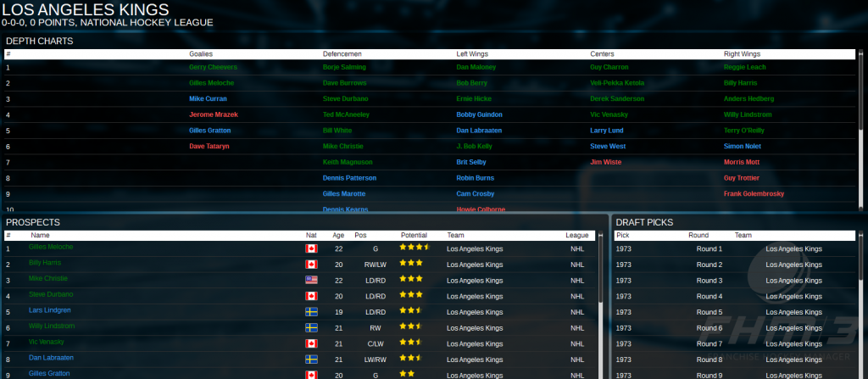This screenshot has width=868, height=379.
Task: Open goalie Gerry Cheevers in depth chart
Action: [213, 67]
